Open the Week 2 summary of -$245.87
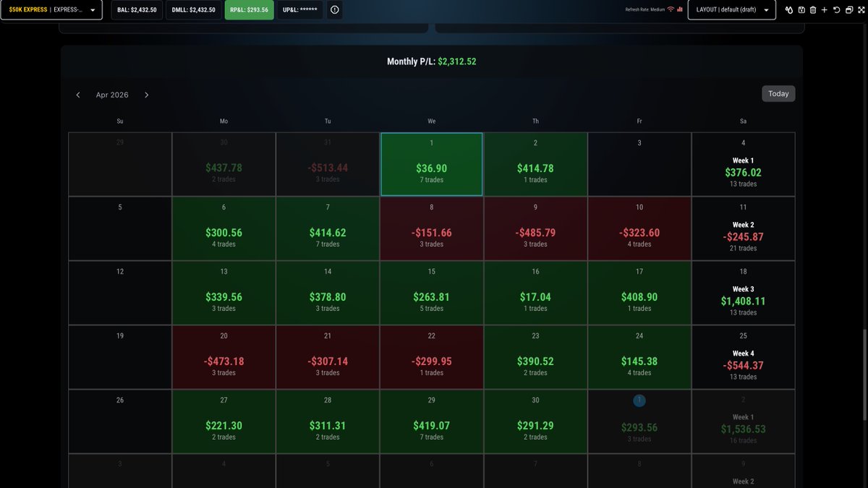Viewport: 868px width, 488px height. point(743,228)
